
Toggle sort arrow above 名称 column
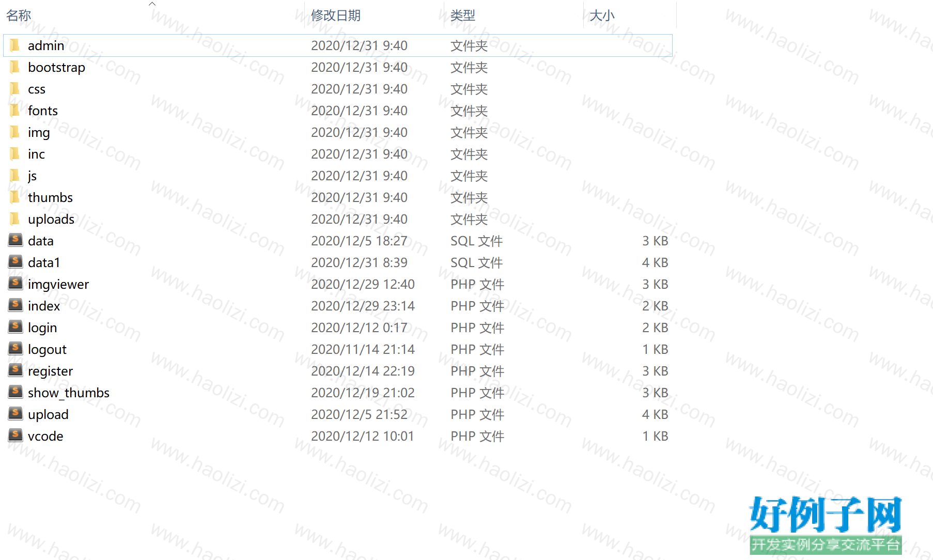pos(152,4)
